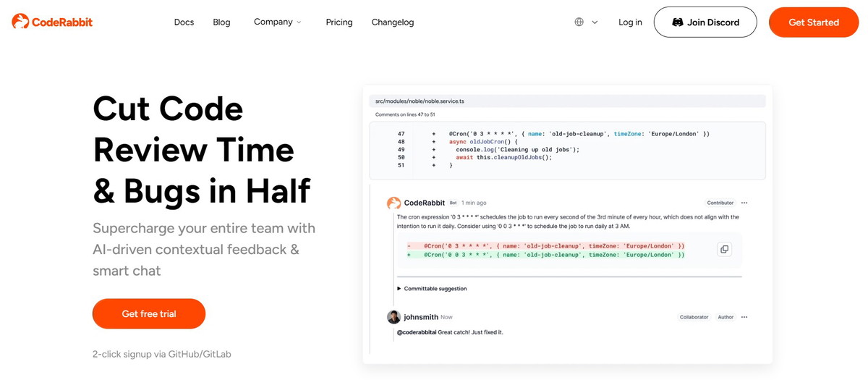
Task: Click the Log in link
Action: tap(630, 22)
